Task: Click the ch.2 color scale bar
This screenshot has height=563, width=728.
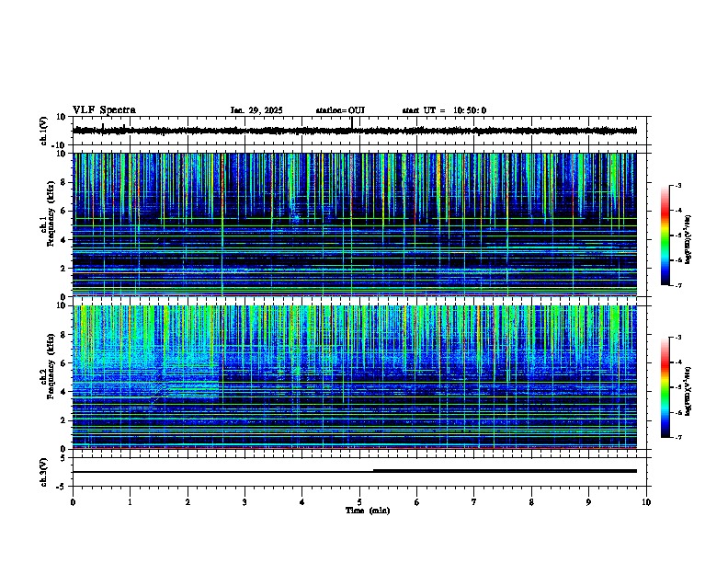Action: tap(665, 387)
